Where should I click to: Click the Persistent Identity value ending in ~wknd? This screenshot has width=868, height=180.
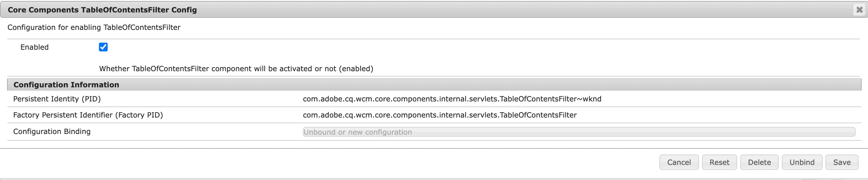tap(451, 99)
